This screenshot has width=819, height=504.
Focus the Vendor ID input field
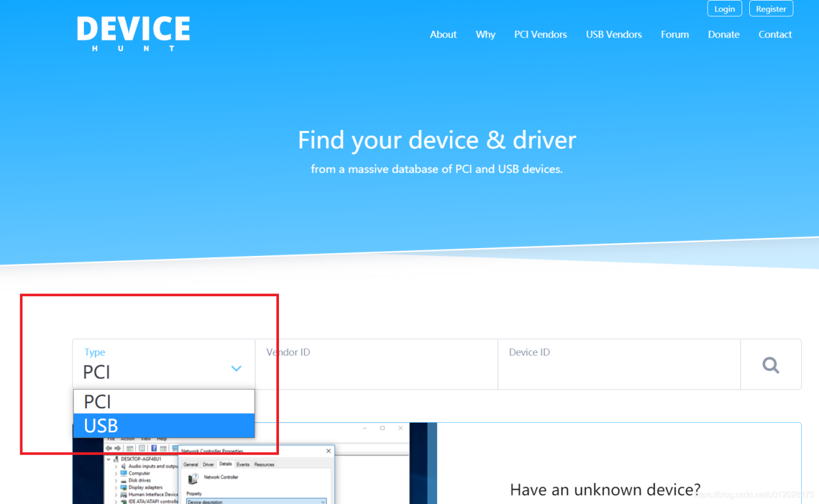[376, 365]
